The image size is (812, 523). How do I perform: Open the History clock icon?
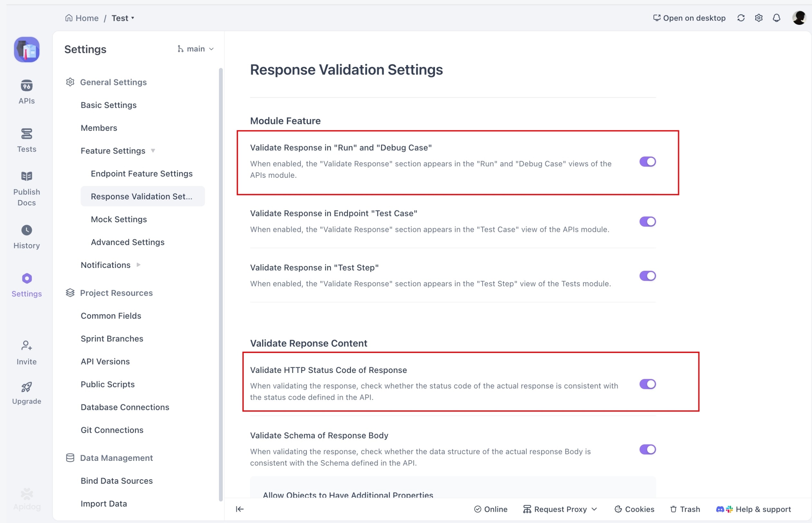26,231
